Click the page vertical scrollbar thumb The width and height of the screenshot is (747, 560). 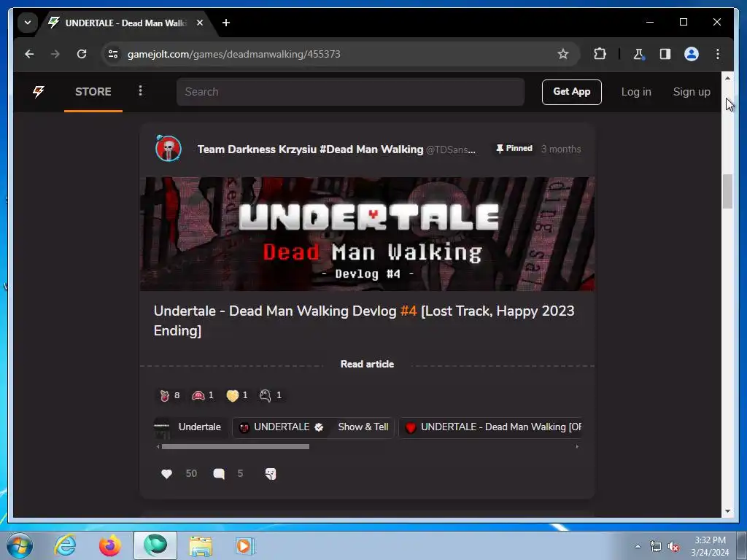click(x=727, y=192)
